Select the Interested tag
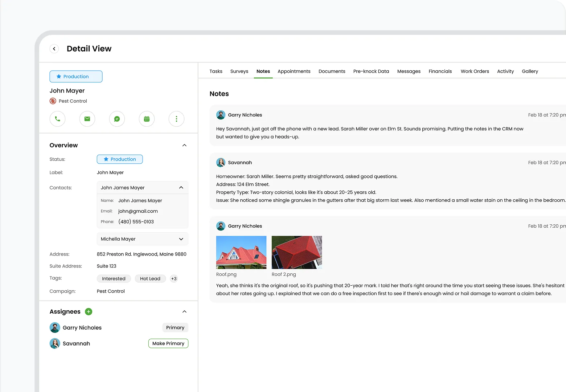Screen dimensions: 566x392 tap(114, 278)
